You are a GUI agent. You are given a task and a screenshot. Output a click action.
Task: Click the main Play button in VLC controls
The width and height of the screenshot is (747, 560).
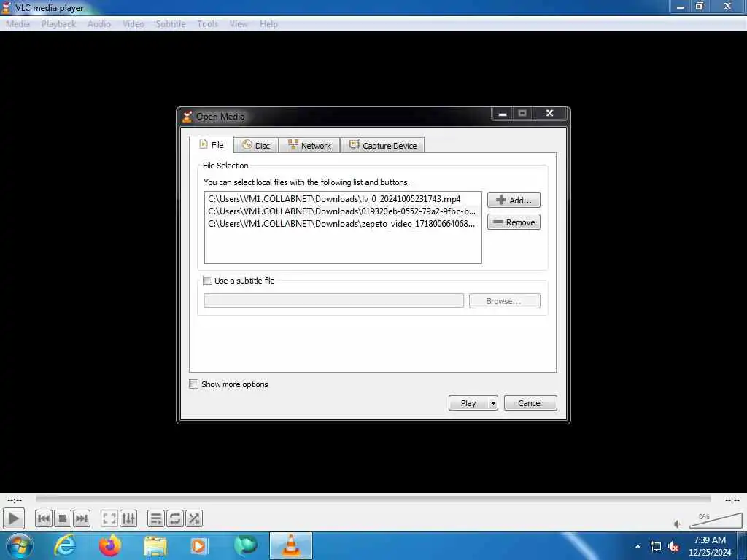coord(14,518)
